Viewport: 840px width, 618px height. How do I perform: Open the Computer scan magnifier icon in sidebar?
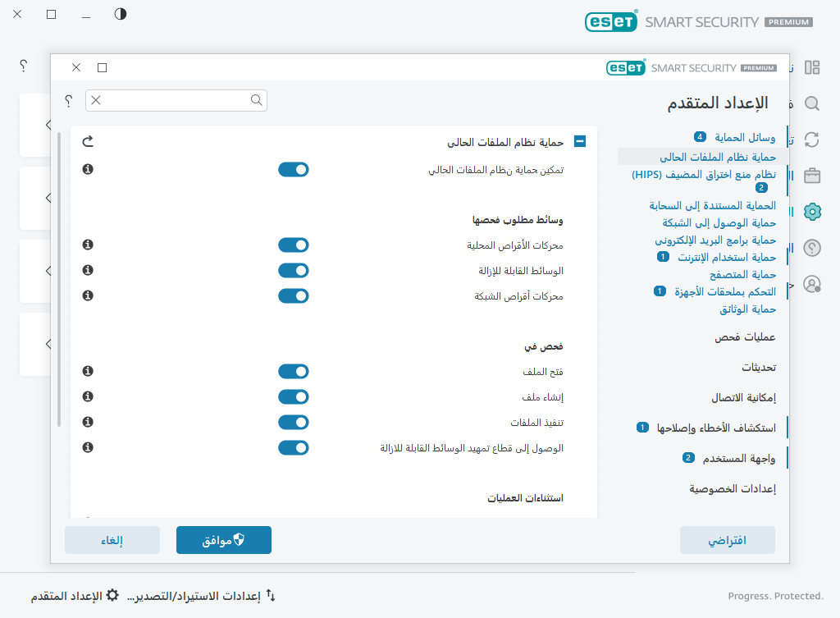pyautogui.click(x=812, y=103)
